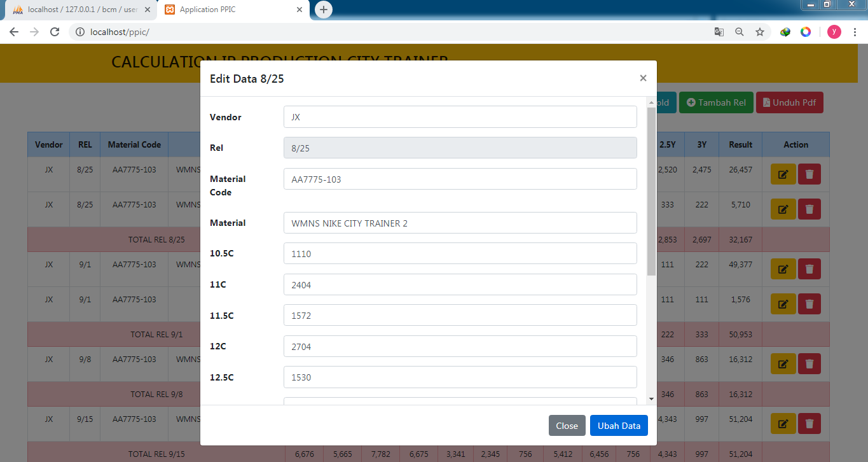The image size is (868, 462).
Task: Click the zoom magnifier icon in address bar
Action: [x=739, y=32]
